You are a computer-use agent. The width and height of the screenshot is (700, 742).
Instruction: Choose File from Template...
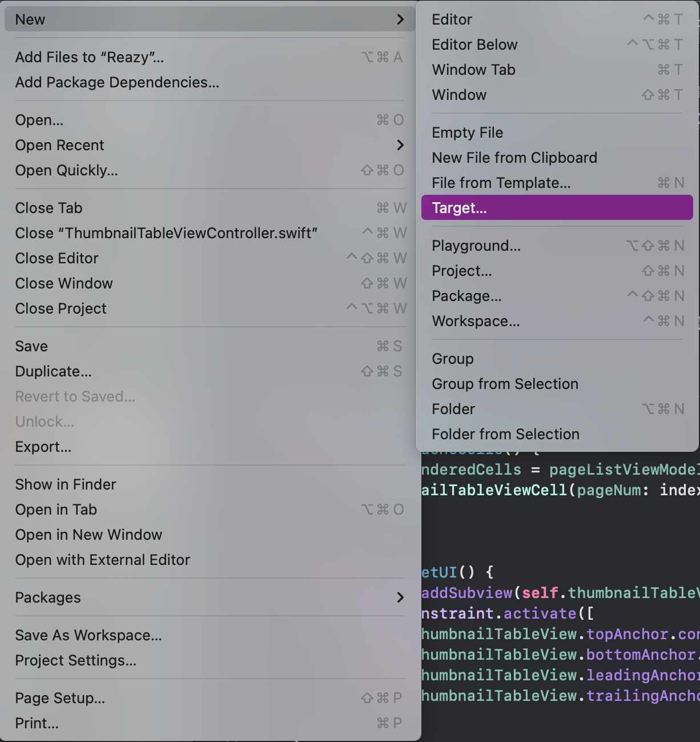point(501,183)
